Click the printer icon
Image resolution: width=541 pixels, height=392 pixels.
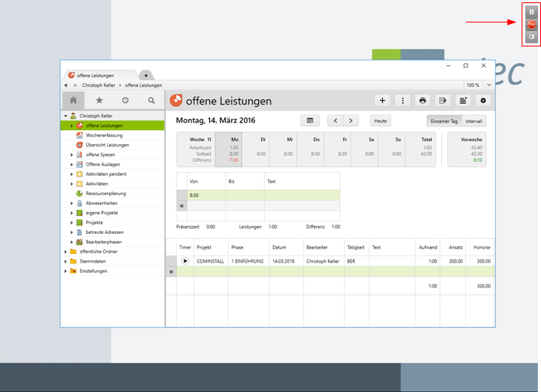point(423,101)
